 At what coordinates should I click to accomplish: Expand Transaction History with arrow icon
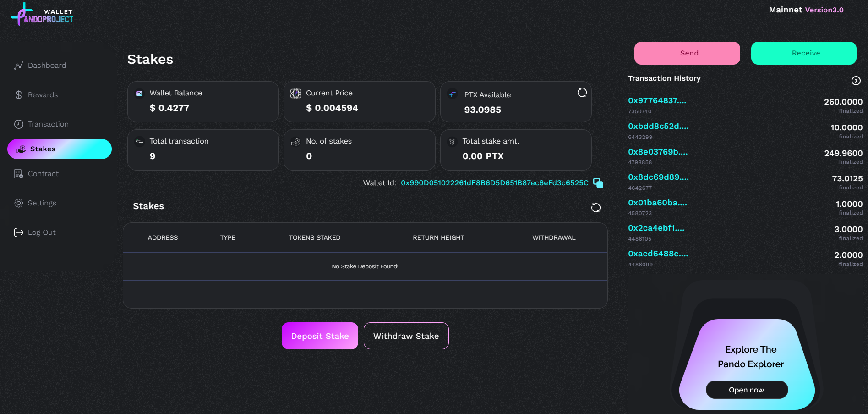coord(856,81)
